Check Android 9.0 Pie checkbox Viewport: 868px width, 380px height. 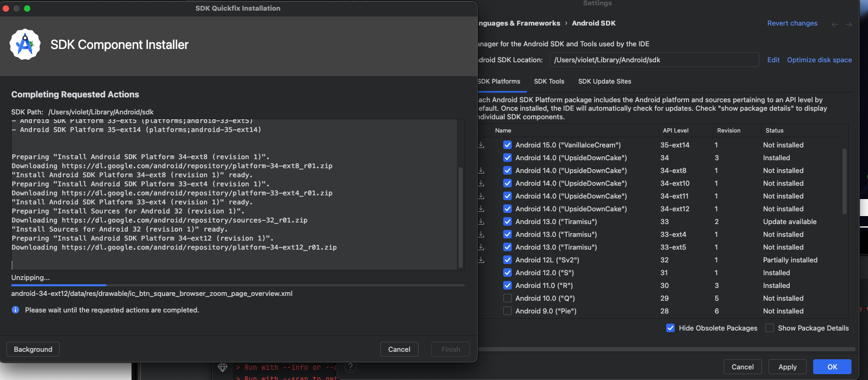(x=507, y=311)
